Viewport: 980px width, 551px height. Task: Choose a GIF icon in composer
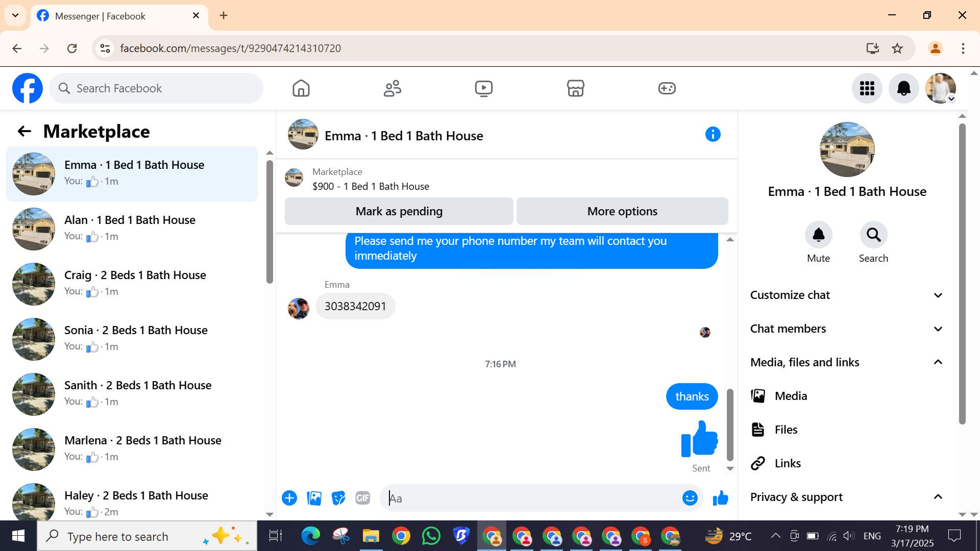pyautogui.click(x=363, y=498)
